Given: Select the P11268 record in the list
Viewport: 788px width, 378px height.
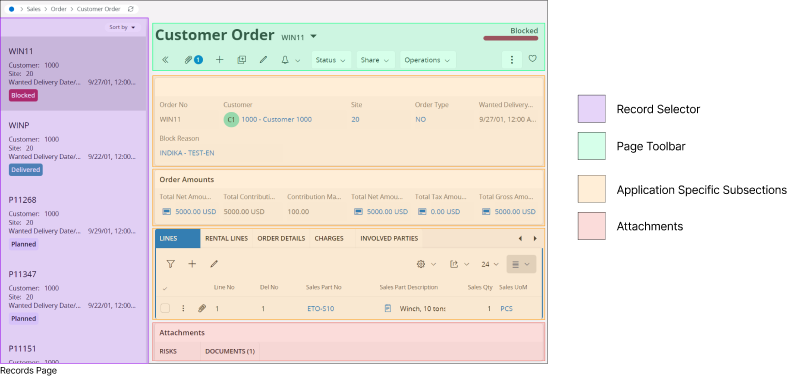Looking at the screenshot, I should point(74,223).
